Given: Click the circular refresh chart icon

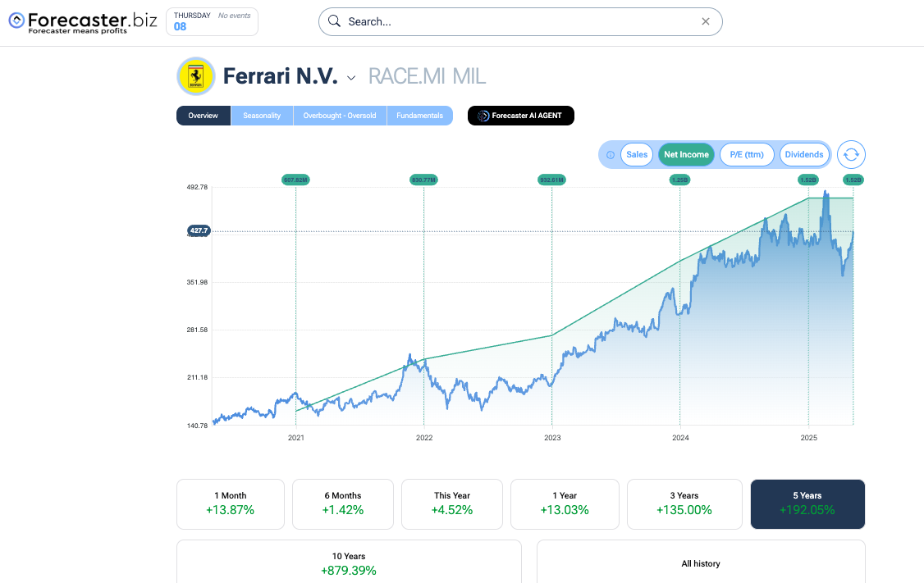Looking at the screenshot, I should tap(852, 154).
